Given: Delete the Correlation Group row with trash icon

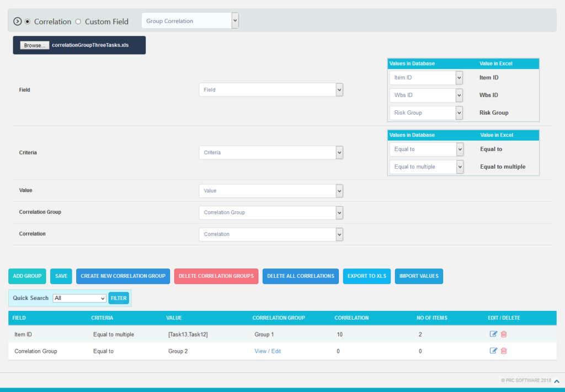Looking at the screenshot, I should click(504, 351).
